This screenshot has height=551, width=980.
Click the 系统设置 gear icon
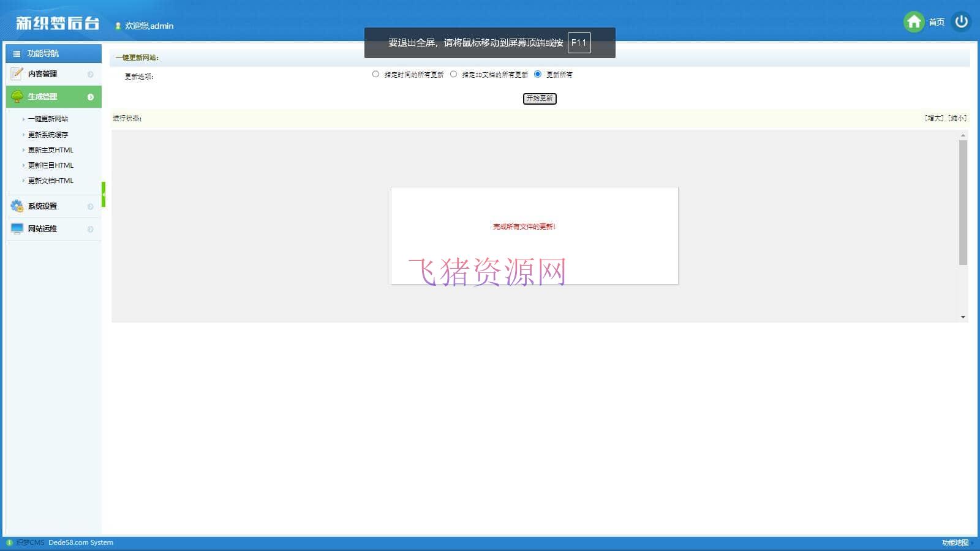[17, 206]
